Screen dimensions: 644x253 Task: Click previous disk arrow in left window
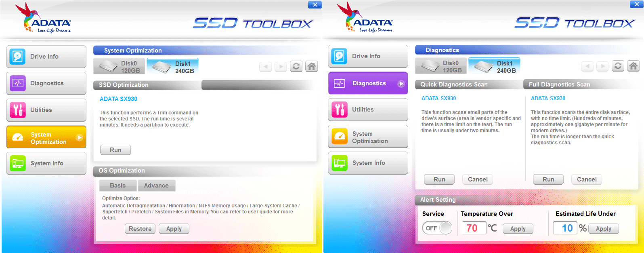[x=265, y=66]
